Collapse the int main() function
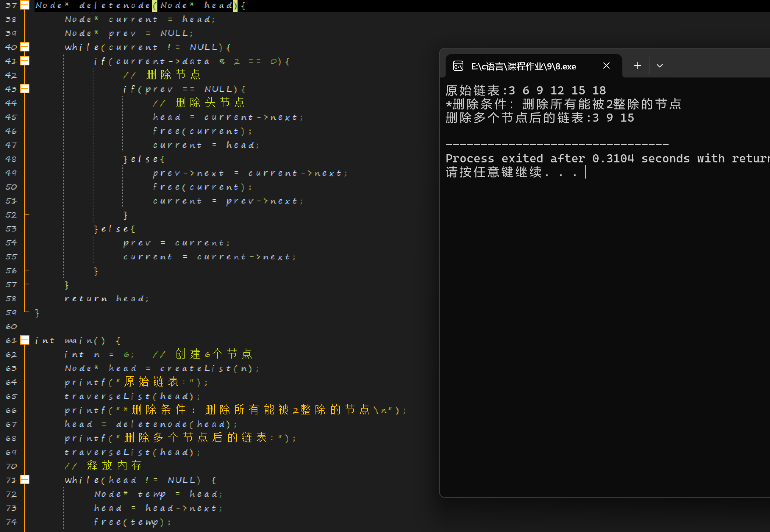This screenshot has height=532, width=770. click(25, 340)
